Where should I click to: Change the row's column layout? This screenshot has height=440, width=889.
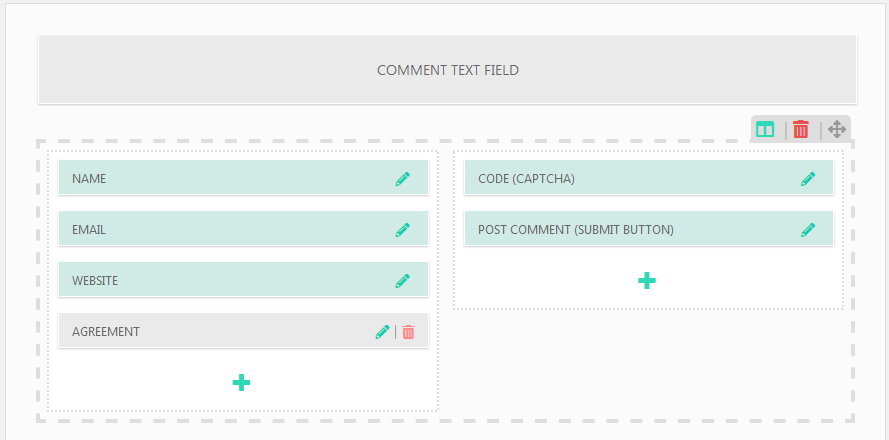[765, 129]
